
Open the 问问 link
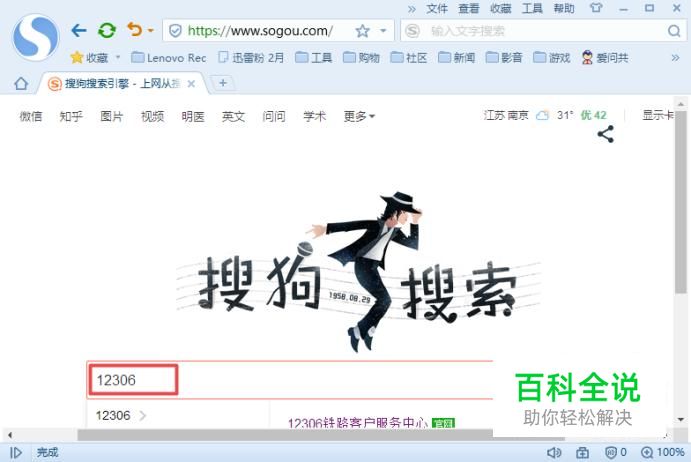tap(274, 116)
